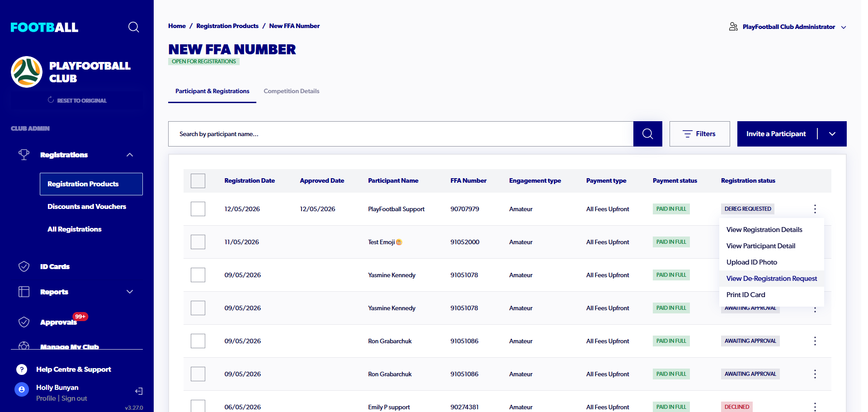868x412 pixels.
Task: Open actions menu for second Ron Grabarchuk row
Action: 815,374
